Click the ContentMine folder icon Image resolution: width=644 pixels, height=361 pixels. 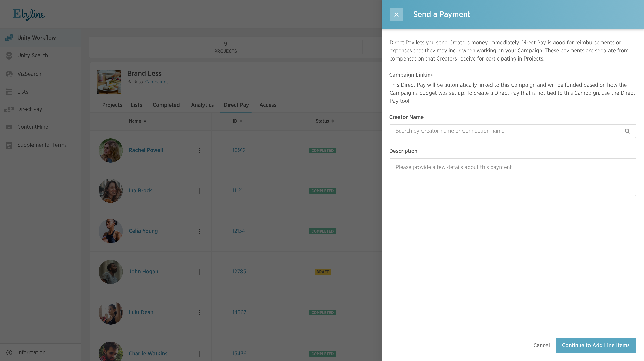(x=9, y=127)
